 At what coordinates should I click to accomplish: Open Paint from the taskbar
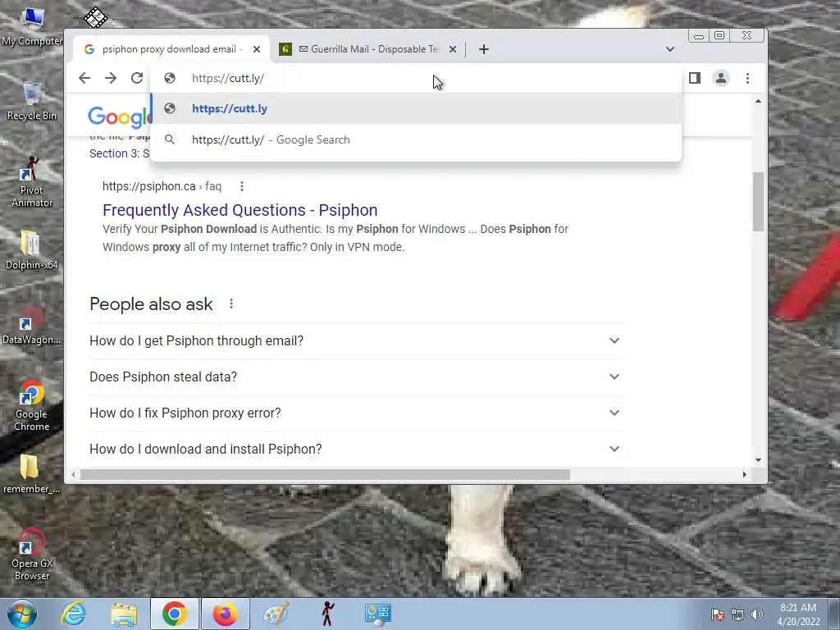[276, 614]
